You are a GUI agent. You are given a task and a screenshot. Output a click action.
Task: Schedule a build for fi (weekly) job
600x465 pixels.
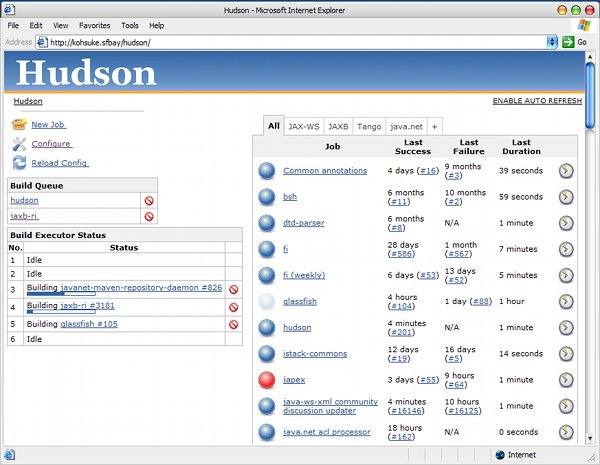coord(566,275)
